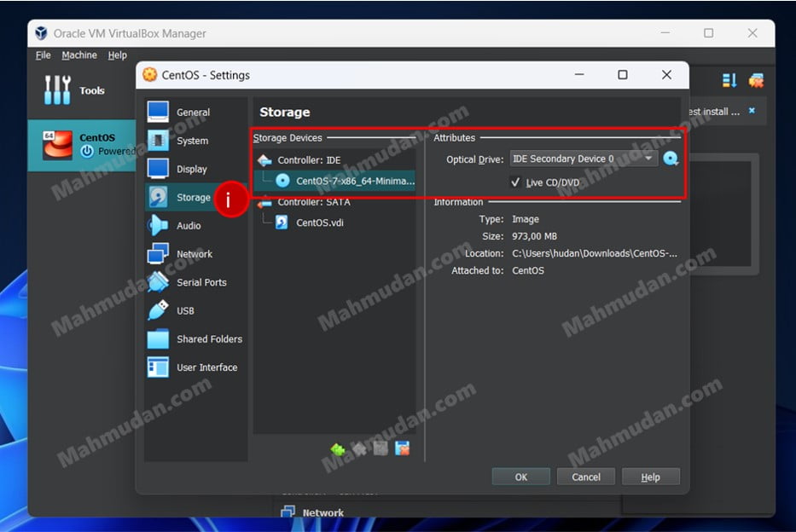
Task: Select the Storage settings category
Action: pos(195,197)
